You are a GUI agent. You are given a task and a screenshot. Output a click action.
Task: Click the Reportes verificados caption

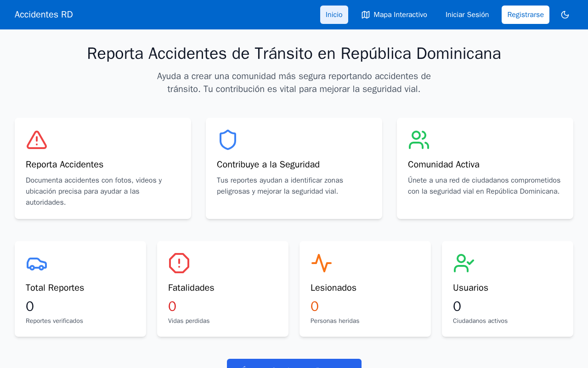tap(54, 321)
